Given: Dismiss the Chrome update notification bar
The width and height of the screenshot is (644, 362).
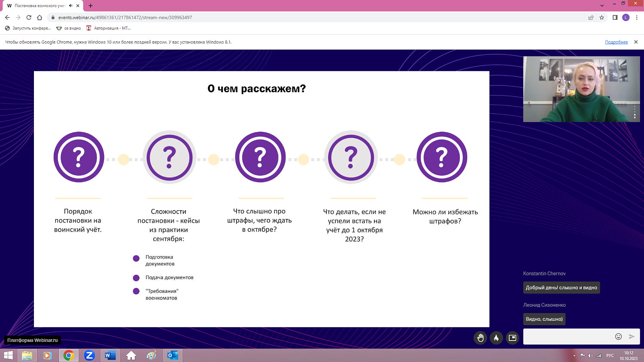Looking at the screenshot, I should (x=636, y=42).
